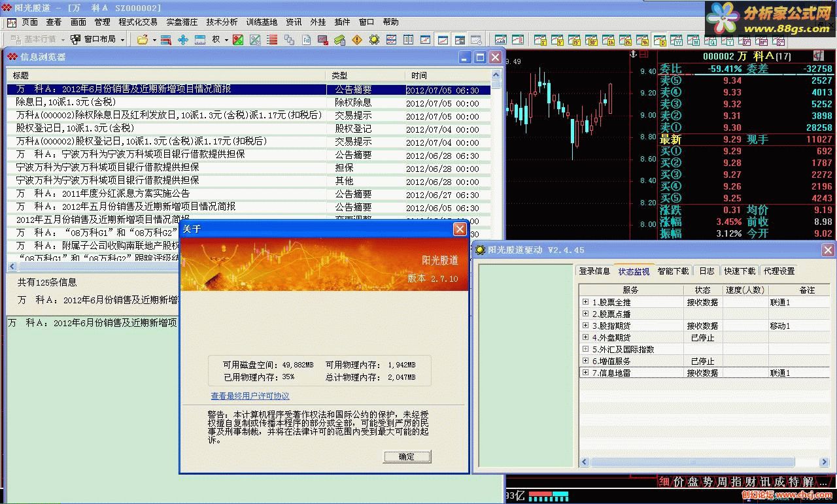Image resolution: width=837 pixels, height=504 pixels.
Task: Click the F10 document toolbar icon
Action: pos(306,40)
